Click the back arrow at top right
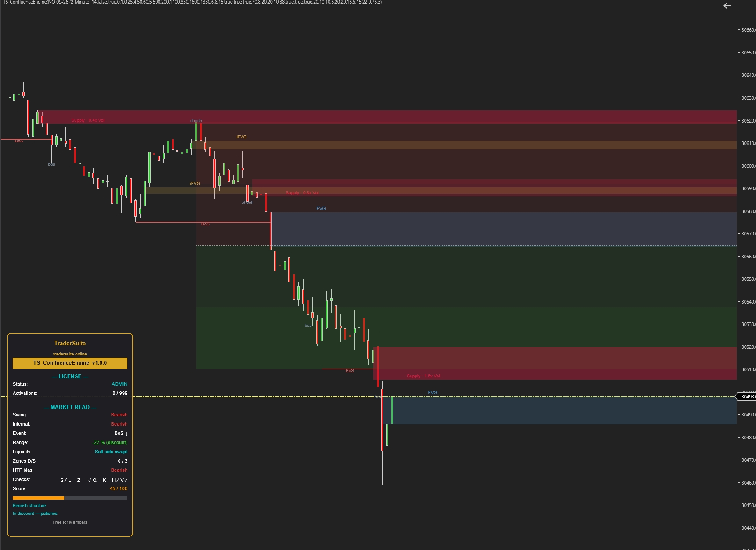 [727, 6]
